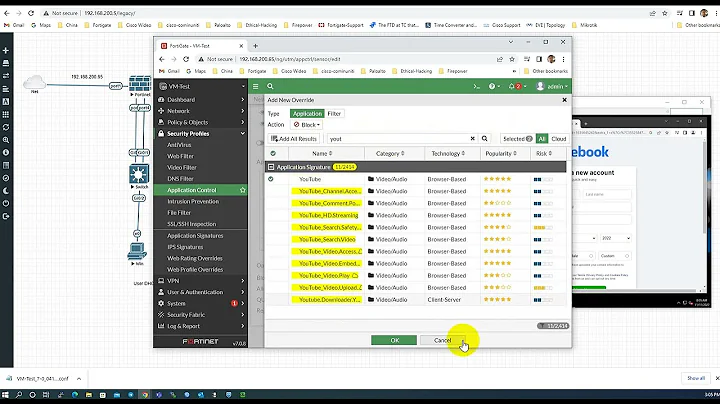Screen dimensions: 720x404
Task: Open the FortiGate top bar search
Action: pos(270,86)
